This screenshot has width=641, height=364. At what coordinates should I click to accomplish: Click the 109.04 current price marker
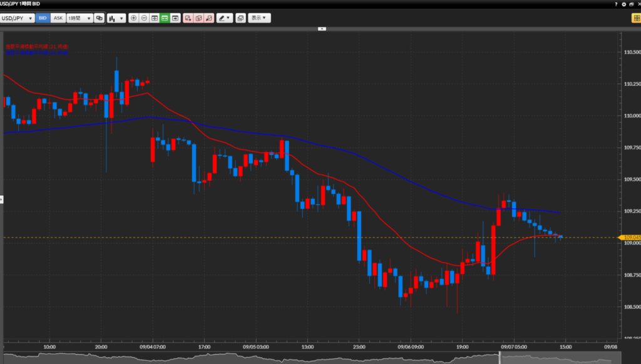click(630, 238)
